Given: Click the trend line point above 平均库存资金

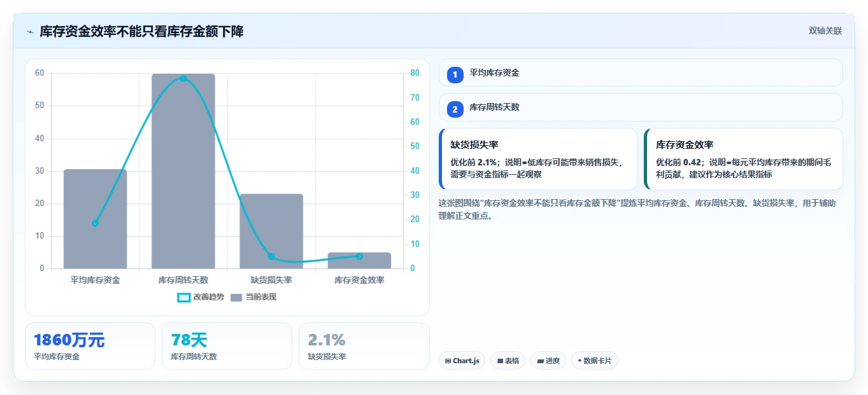Looking at the screenshot, I should pyautogui.click(x=95, y=223).
